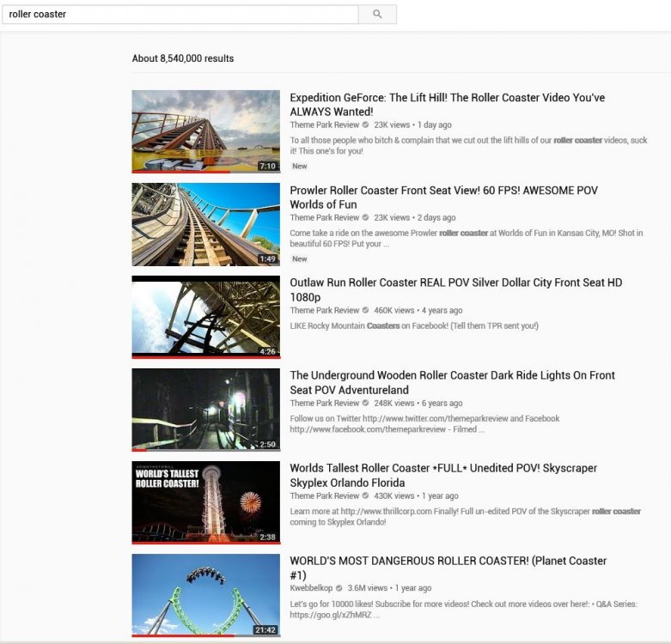Click red watch progress bar on Planet Coaster thumbnail
The image size is (671, 644).
pyautogui.click(x=183, y=635)
